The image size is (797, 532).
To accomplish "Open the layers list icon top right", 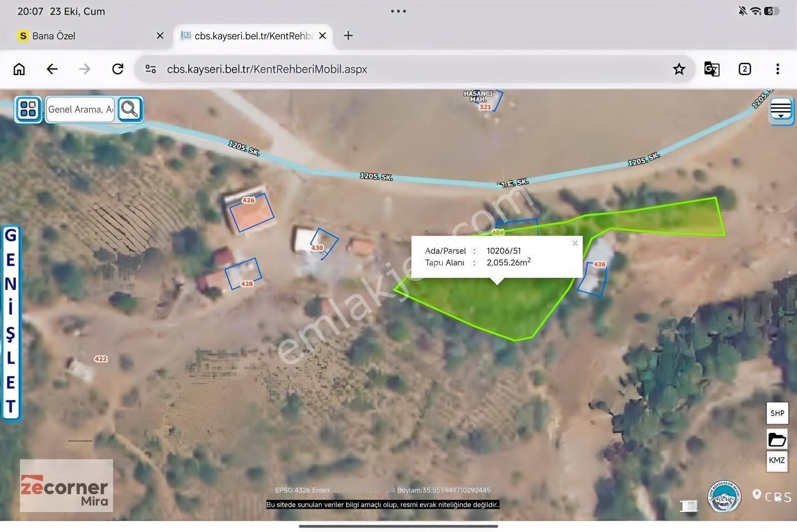I will (781, 109).
